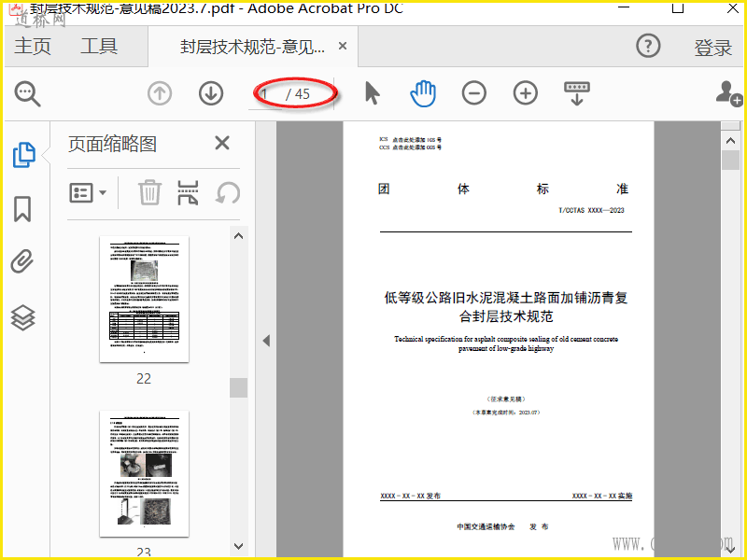The image size is (747, 560).
Task: Click the 页面缩略图 panel title
Action: 112,144
